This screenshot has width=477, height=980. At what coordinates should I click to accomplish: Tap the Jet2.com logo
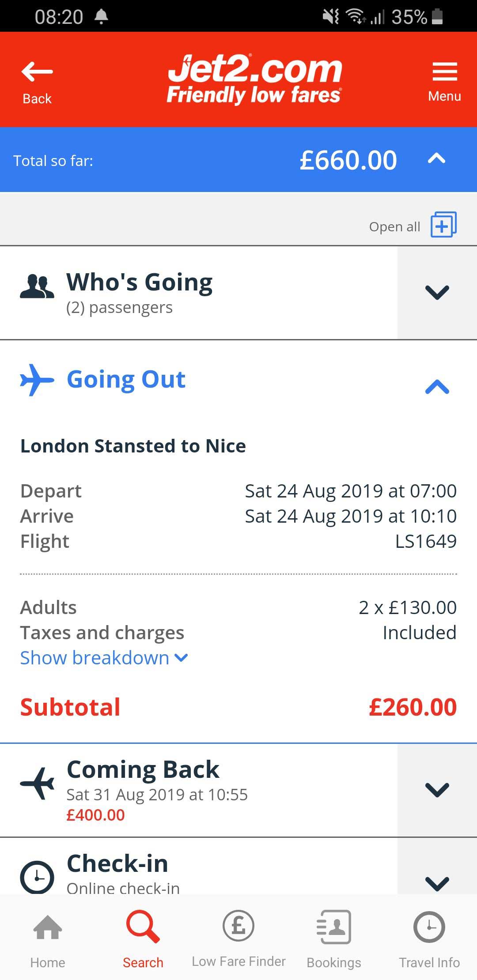[x=254, y=79]
